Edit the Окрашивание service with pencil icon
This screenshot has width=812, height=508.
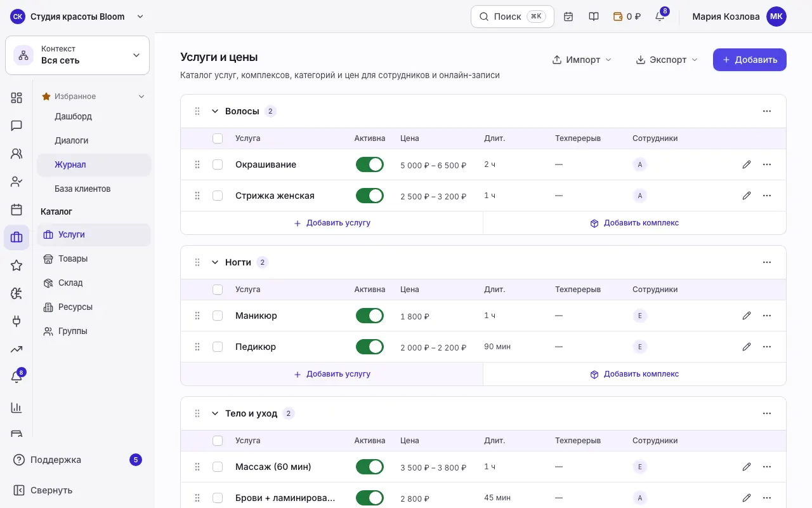747,164
